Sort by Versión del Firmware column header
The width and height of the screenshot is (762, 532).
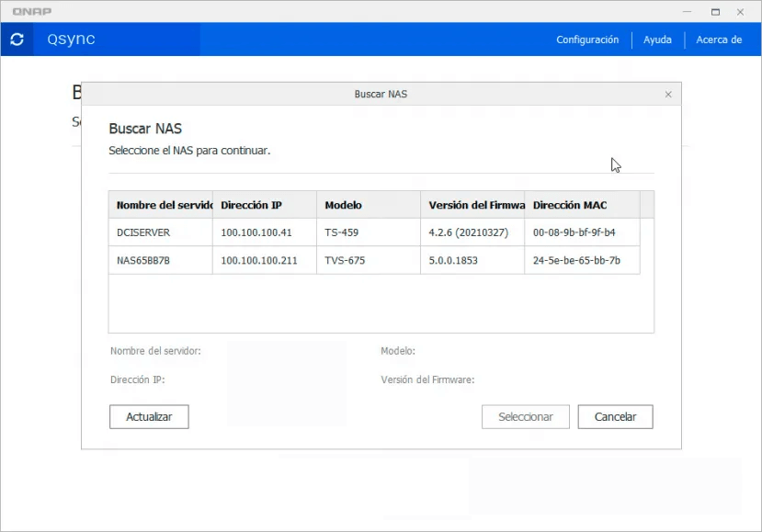[x=472, y=205]
